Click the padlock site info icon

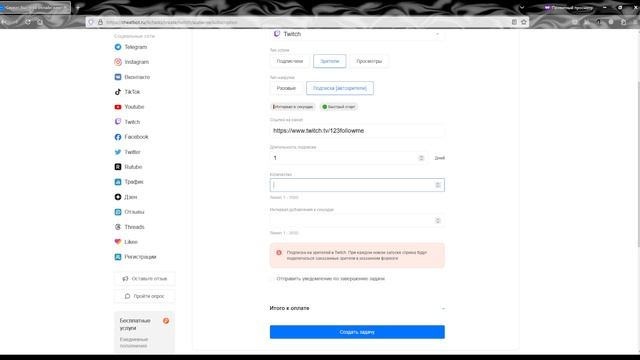[100, 22]
